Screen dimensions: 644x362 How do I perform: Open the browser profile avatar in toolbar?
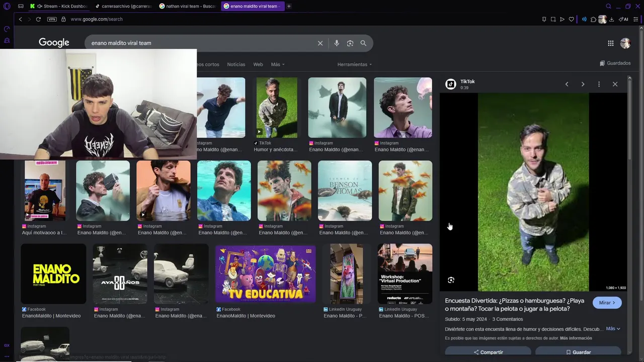tap(602, 19)
